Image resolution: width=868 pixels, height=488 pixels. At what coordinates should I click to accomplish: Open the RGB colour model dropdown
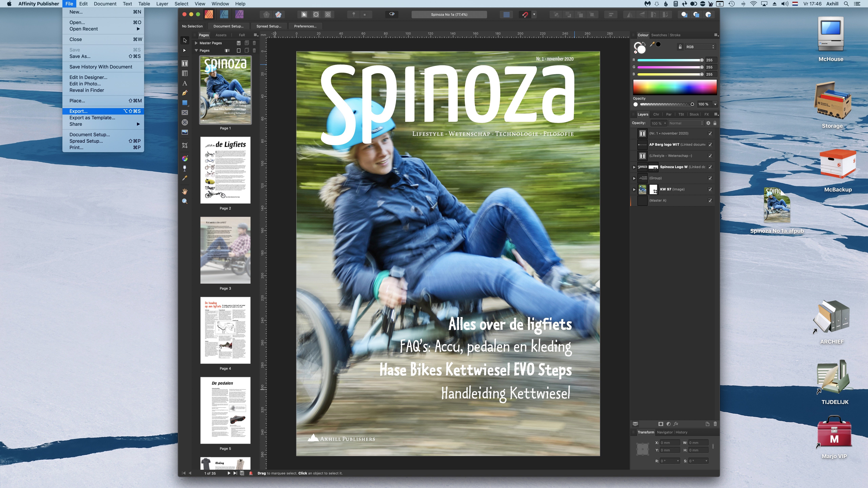(700, 47)
